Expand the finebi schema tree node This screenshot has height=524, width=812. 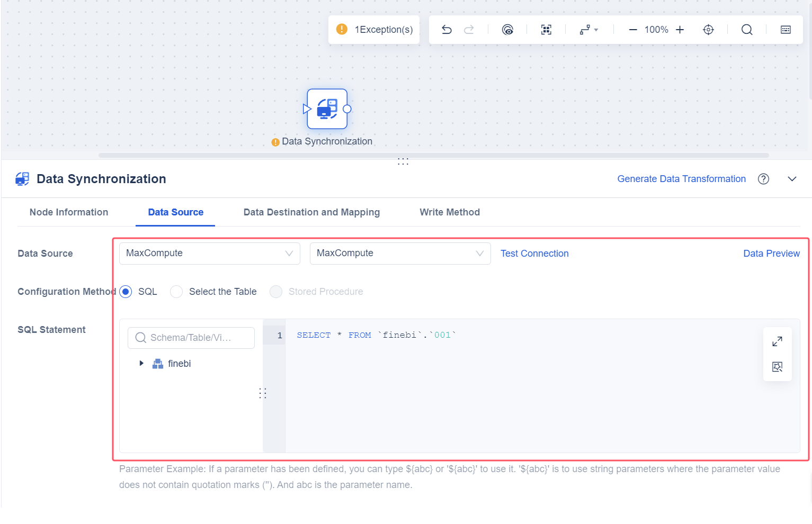tap(141, 364)
